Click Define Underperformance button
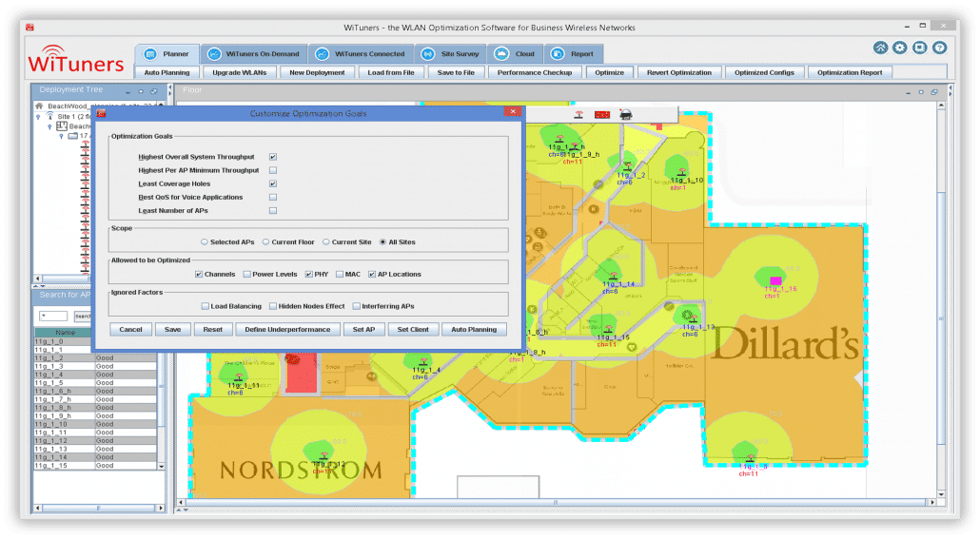The width and height of the screenshot is (980, 539). [287, 329]
